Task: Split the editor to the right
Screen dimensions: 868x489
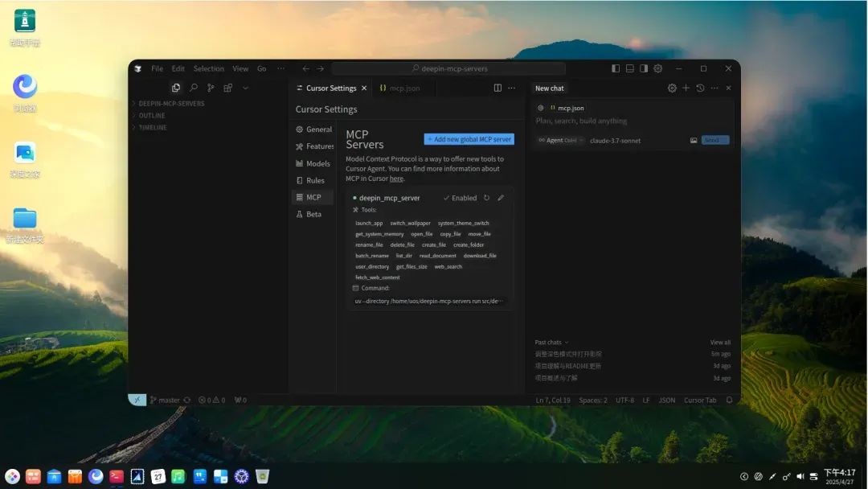Action: 497,88
